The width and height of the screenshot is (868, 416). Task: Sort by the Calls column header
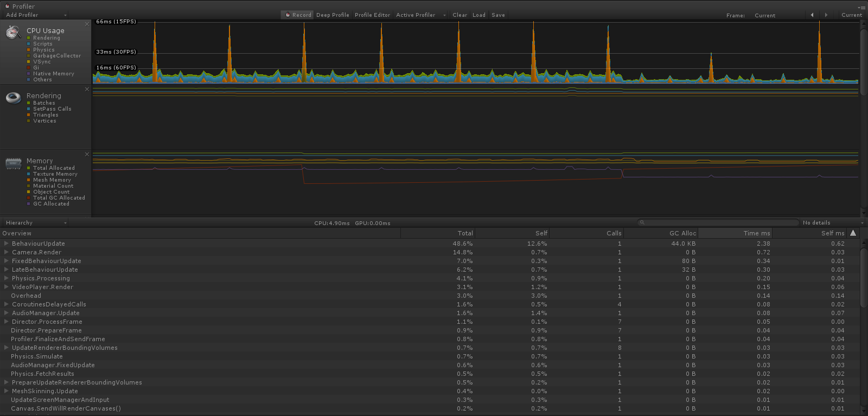coord(586,233)
